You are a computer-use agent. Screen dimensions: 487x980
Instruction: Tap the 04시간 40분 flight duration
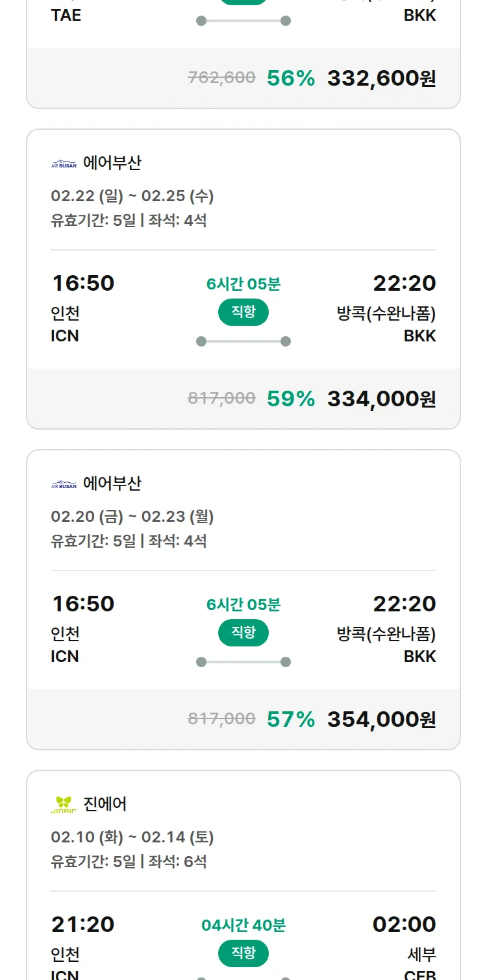pyautogui.click(x=243, y=925)
